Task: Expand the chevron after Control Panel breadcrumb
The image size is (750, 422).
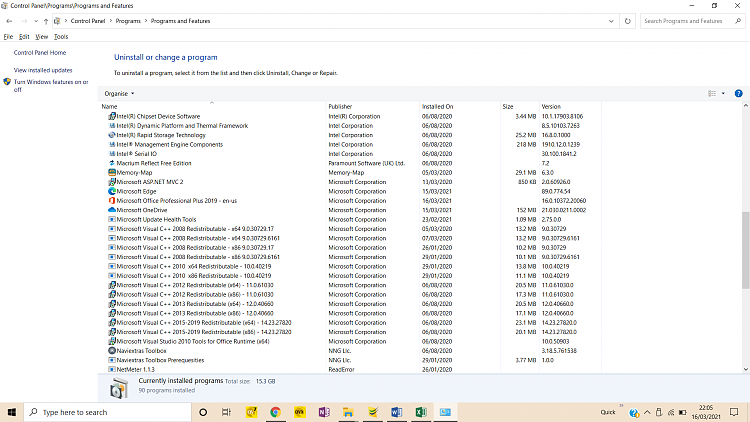Action: (110, 21)
